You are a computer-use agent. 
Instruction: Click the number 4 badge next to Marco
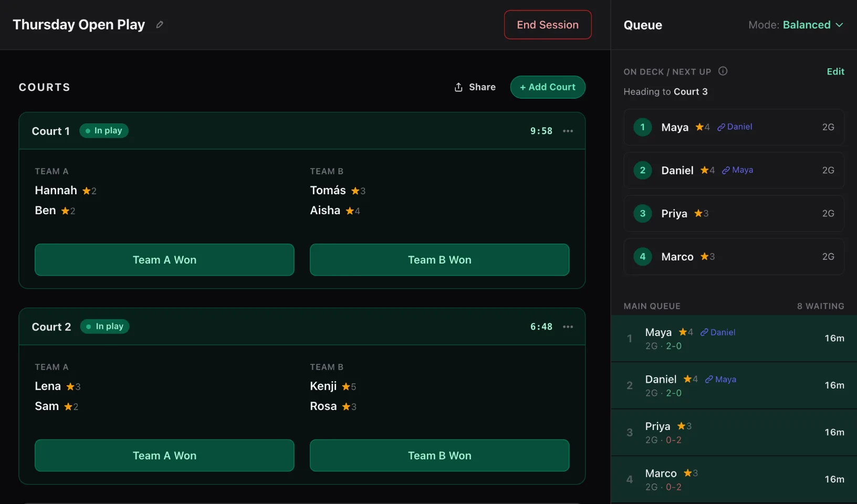click(x=642, y=257)
